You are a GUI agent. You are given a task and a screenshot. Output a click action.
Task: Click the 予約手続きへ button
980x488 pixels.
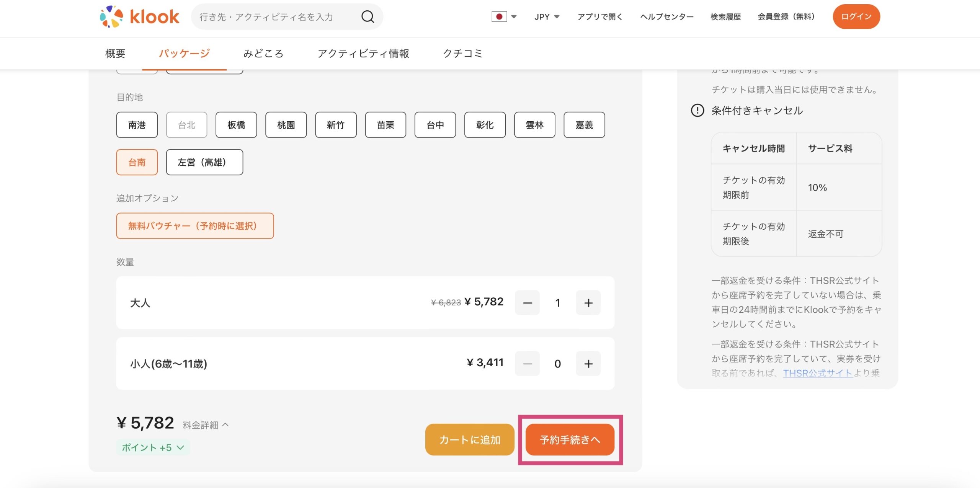pyautogui.click(x=570, y=440)
